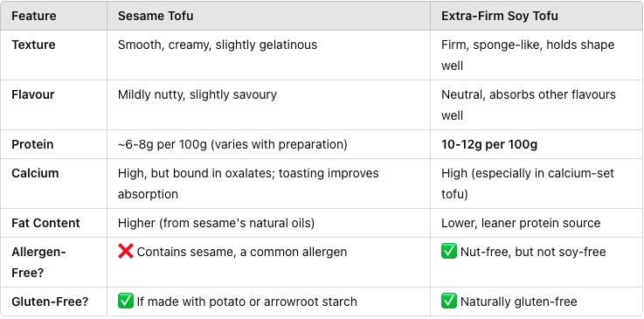Click the Allergen-Free? row label
Viewport: 644px width, 319px height.
pyautogui.click(x=38, y=262)
